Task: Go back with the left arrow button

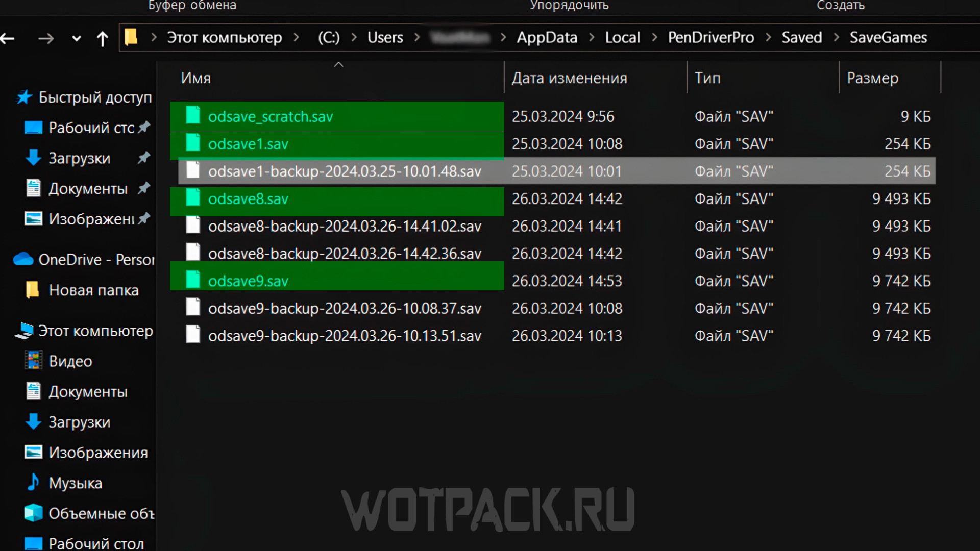Action: [7, 38]
